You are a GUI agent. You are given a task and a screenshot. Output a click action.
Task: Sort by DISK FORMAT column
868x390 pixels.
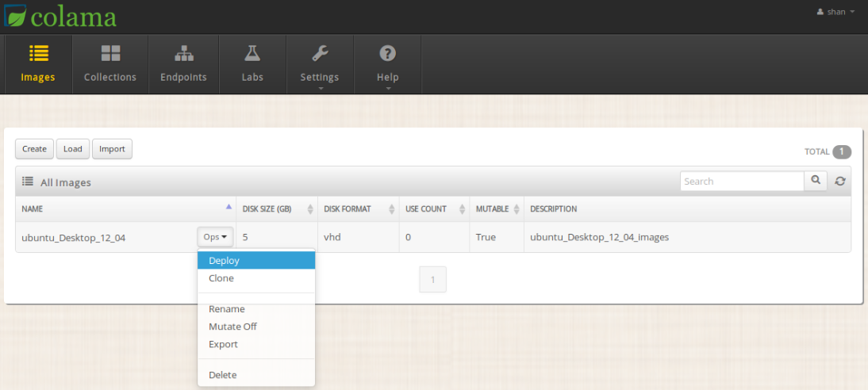pyautogui.click(x=359, y=209)
